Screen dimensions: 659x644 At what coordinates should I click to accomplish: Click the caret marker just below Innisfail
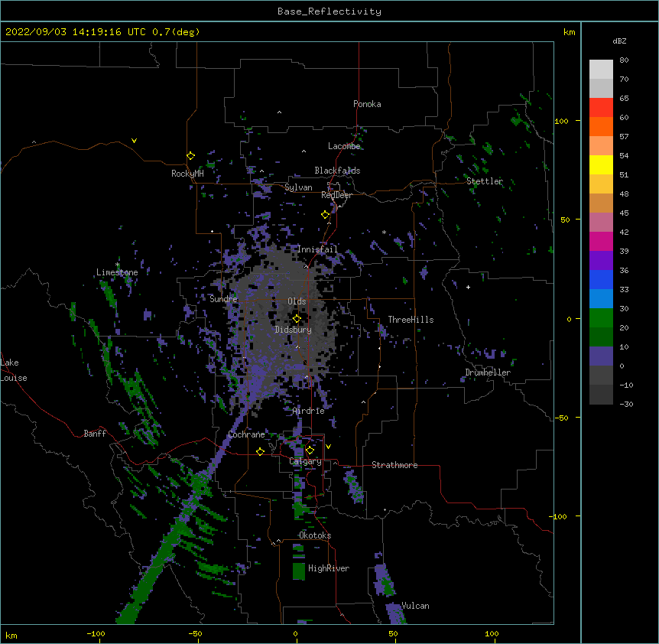[306, 266]
